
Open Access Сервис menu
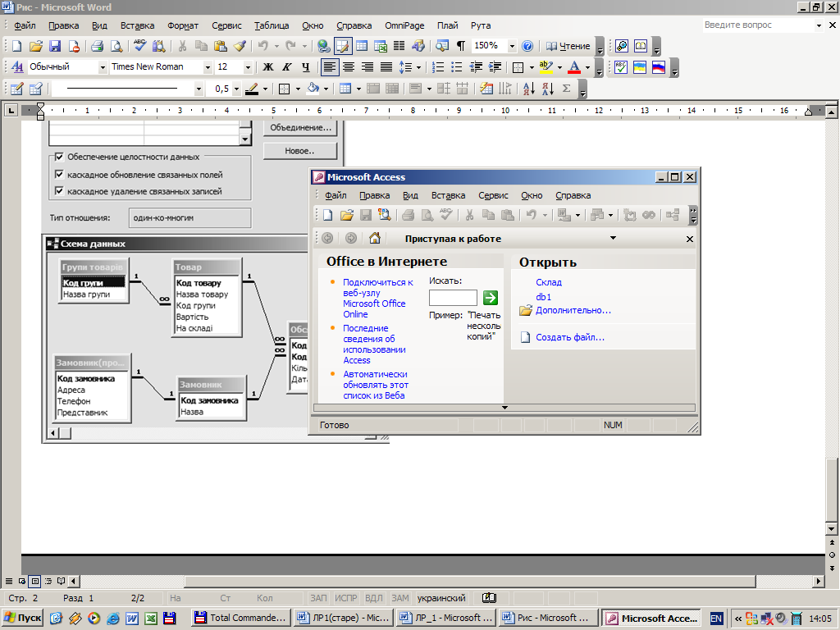click(x=493, y=195)
